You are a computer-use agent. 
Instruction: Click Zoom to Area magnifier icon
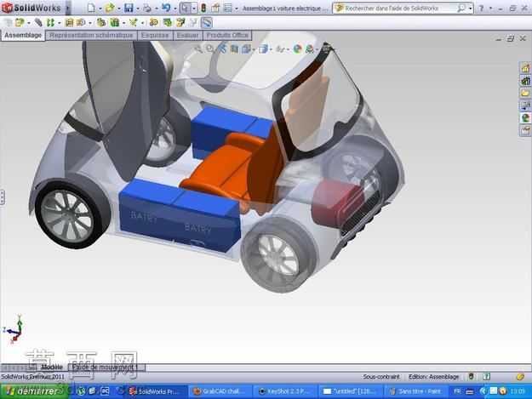tap(210, 49)
